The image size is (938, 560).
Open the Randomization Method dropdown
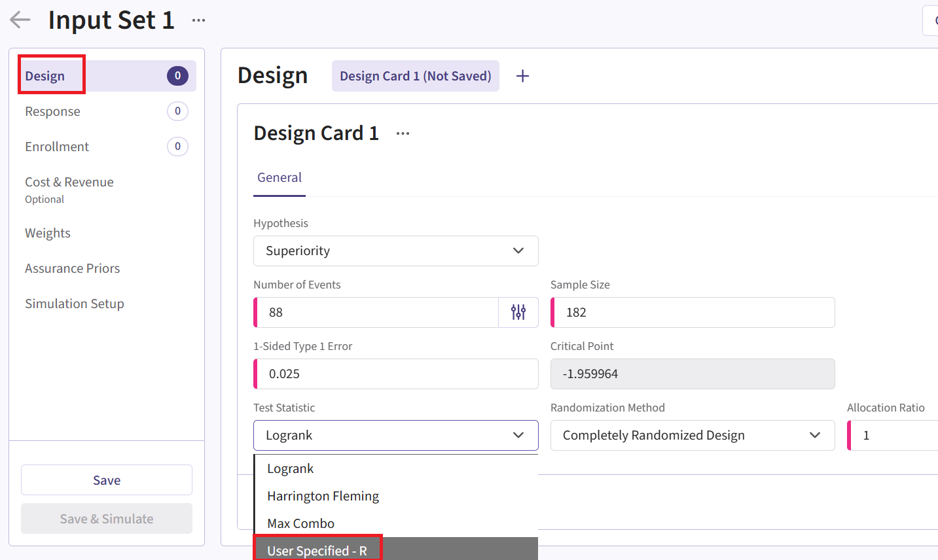(692, 435)
